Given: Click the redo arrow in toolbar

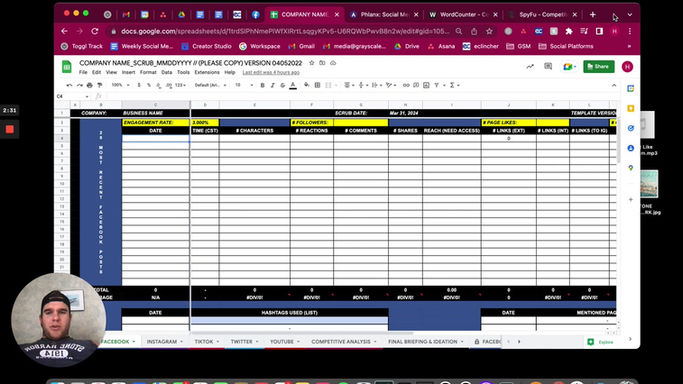Looking at the screenshot, I should (x=79, y=85).
